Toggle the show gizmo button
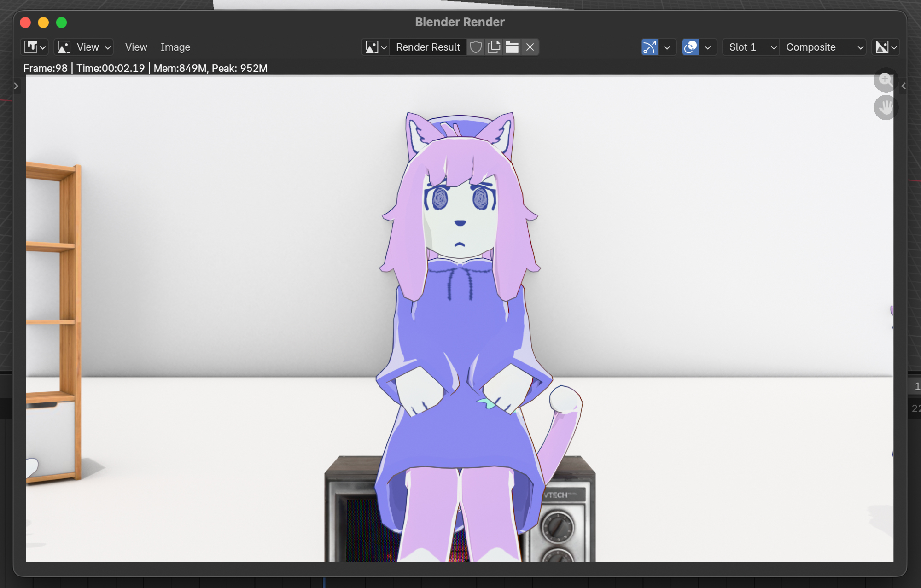 pos(650,47)
